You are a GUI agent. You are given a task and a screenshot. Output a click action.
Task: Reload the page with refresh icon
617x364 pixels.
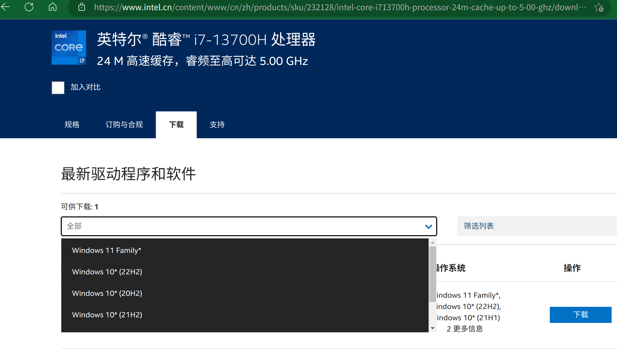[29, 7]
